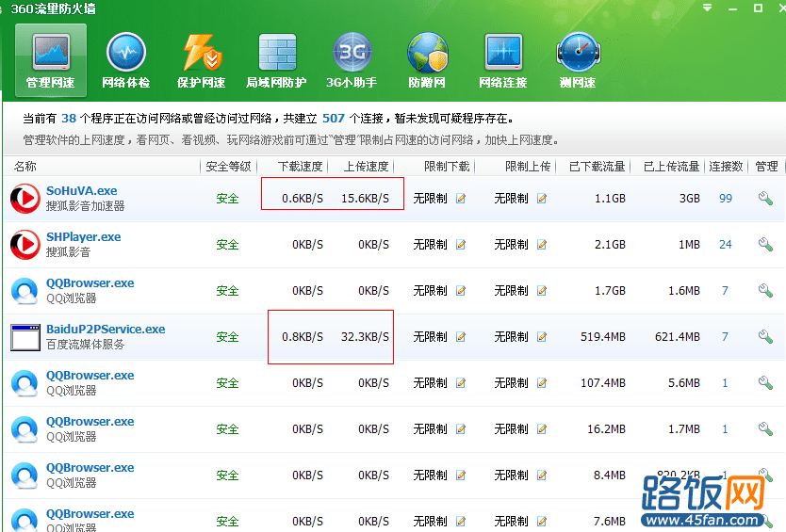The width and height of the screenshot is (786, 532).
Task: Select the 搜狐影音加速器 description text
Action: pos(85,206)
